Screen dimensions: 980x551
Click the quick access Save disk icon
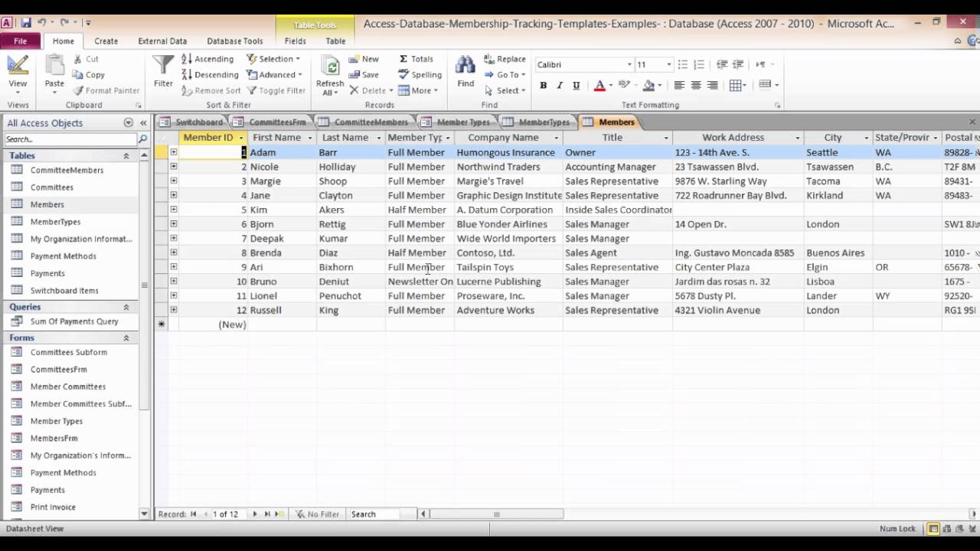point(26,23)
